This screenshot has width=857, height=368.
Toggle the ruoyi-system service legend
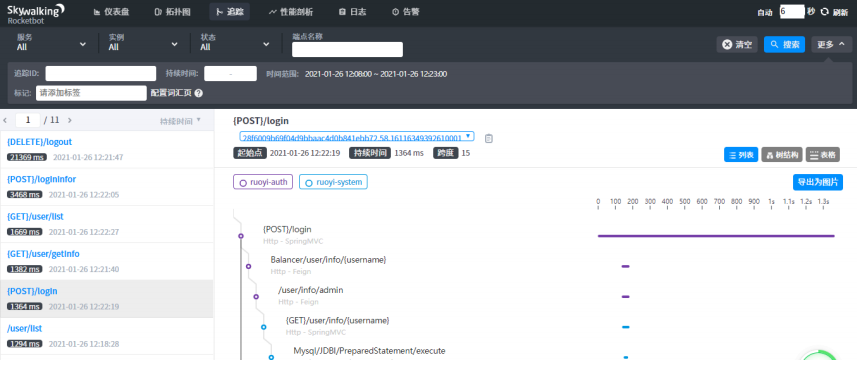point(333,182)
